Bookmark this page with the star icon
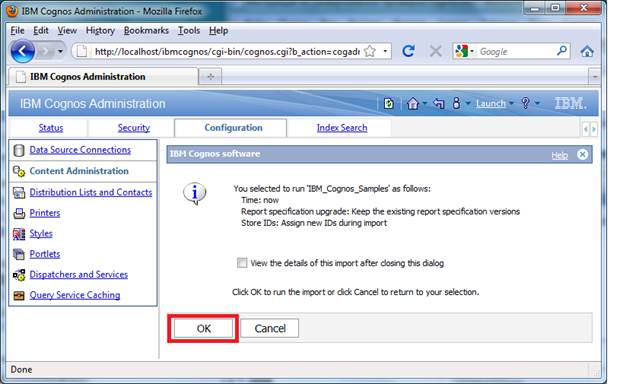Image resolution: width=623 pixels, height=384 pixels. click(370, 51)
